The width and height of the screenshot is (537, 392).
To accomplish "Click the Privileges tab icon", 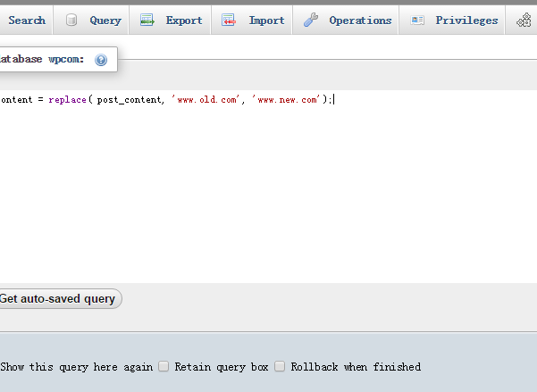I will point(417,21).
